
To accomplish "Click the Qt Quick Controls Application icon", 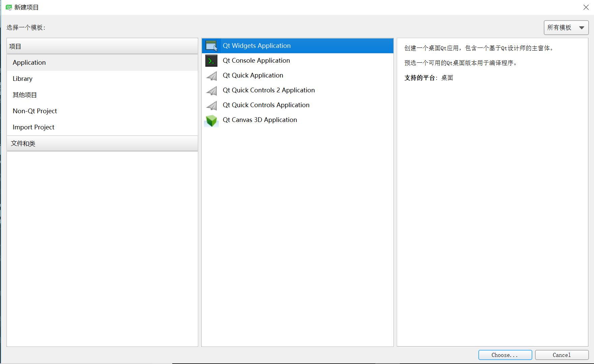I will click(211, 105).
